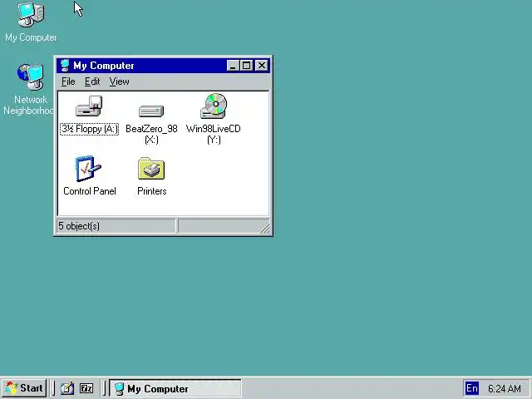Select the Control Panel icon
This screenshot has width=532, height=399.
(89, 169)
